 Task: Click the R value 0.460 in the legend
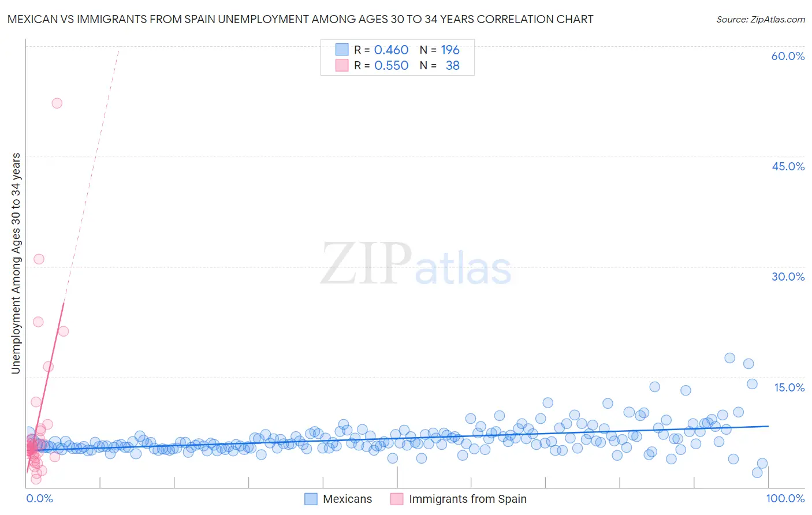(x=392, y=50)
